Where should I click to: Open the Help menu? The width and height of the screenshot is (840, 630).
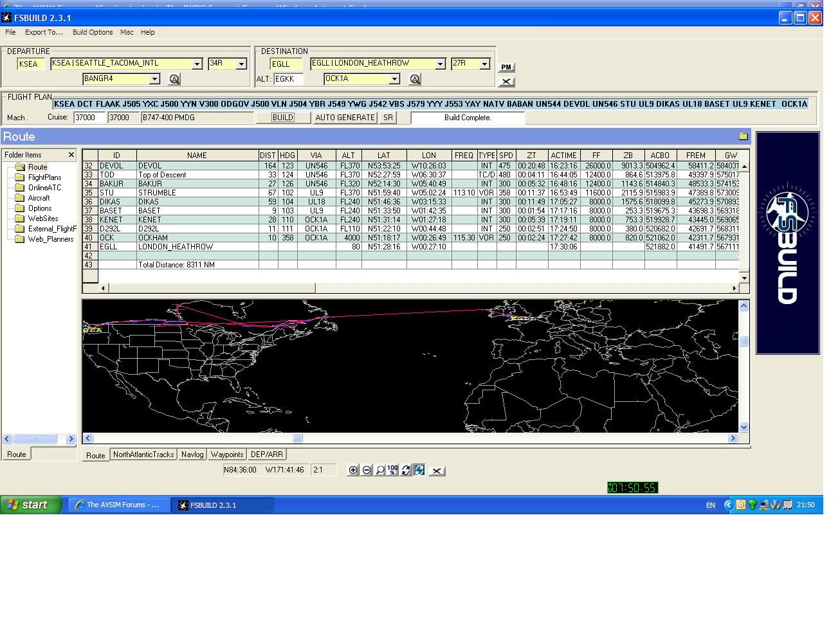click(148, 32)
